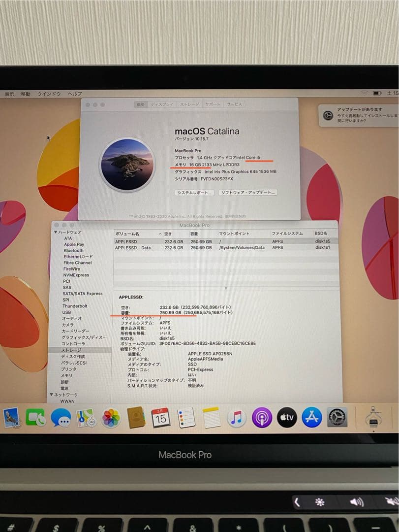Select Bluetooth in the sidebar
The width and height of the screenshot is (399, 532).
[x=73, y=250]
